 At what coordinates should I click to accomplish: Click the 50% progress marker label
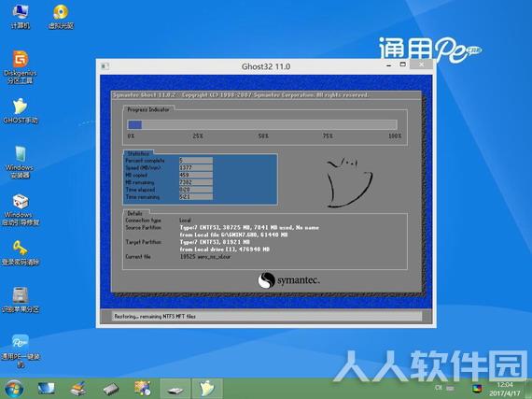[263, 135]
